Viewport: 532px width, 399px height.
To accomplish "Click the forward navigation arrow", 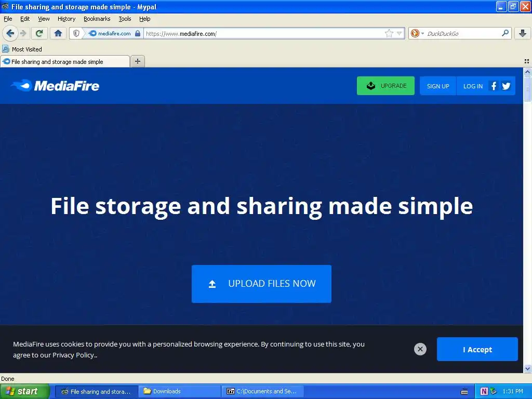I will click(23, 33).
